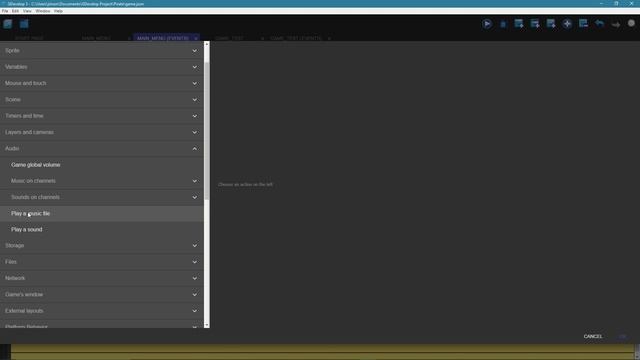Expand the Timers and time category

click(x=102, y=116)
